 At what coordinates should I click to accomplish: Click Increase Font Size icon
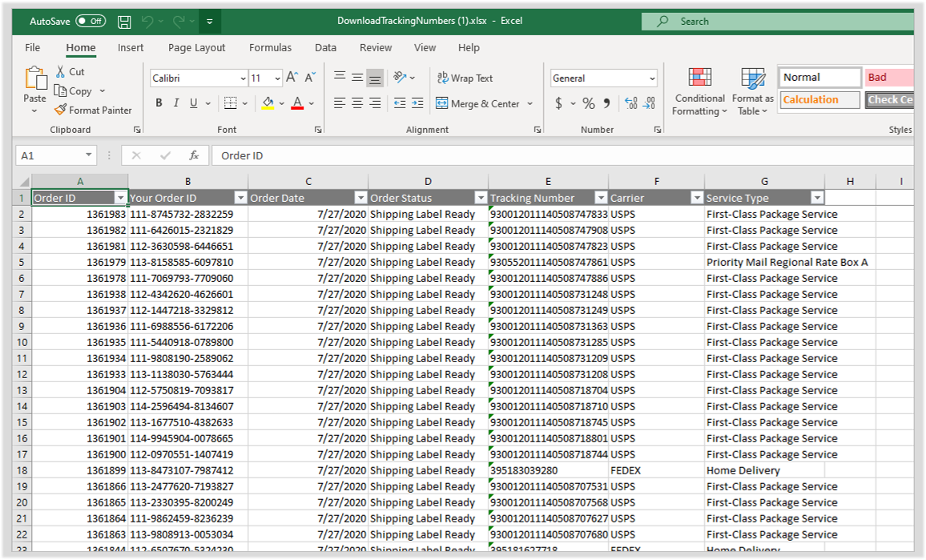[292, 78]
